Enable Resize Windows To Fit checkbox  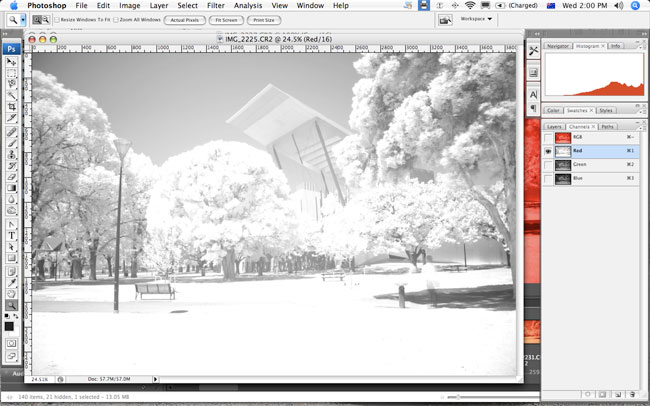(58, 19)
